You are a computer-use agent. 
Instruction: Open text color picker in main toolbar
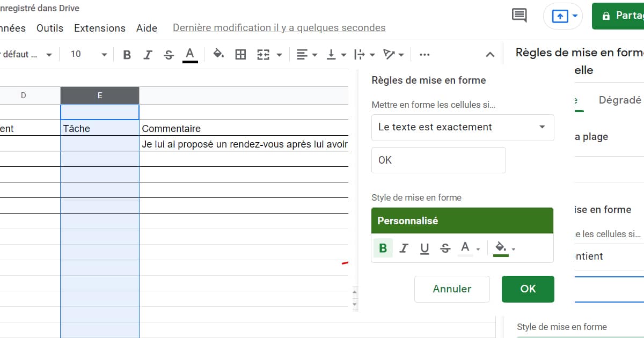point(190,55)
